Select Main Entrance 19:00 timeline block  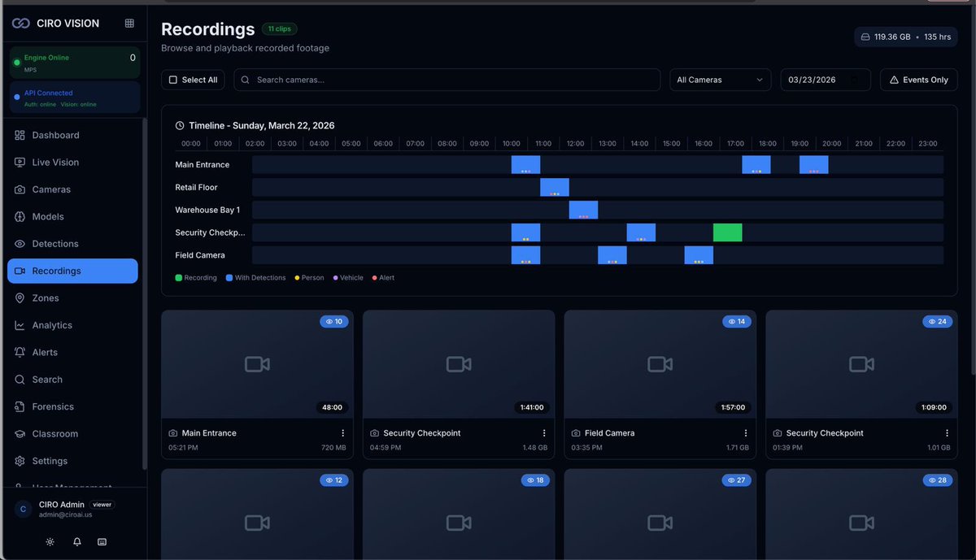[x=813, y=165]
